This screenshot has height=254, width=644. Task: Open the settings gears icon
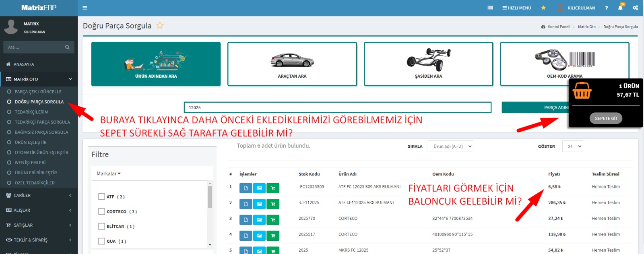pos(635,8)
